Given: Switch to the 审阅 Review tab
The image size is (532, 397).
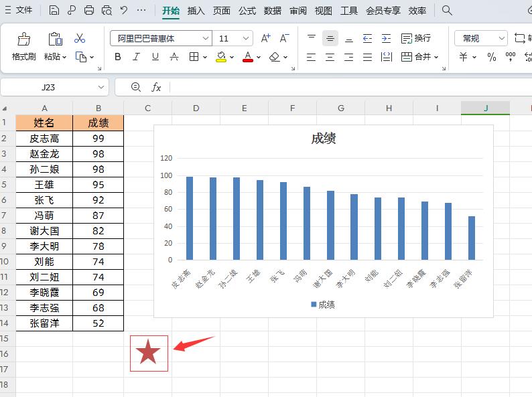Looking at the screenshot, I should [x=298, y=11].
